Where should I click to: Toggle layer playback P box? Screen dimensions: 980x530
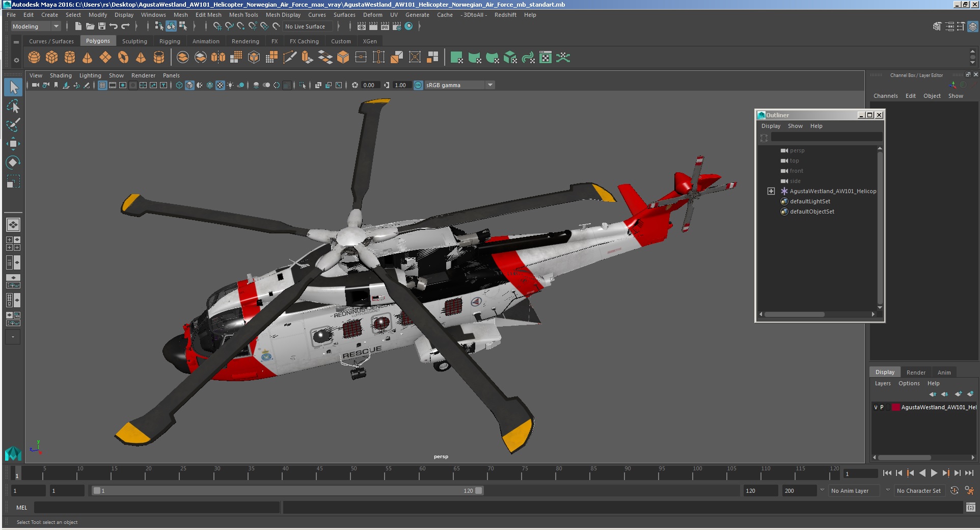(882, 407)
